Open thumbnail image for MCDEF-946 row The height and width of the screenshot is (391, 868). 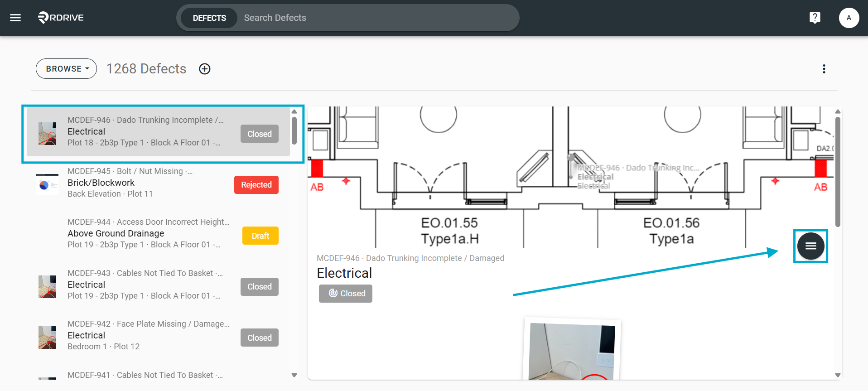[47, 134]
